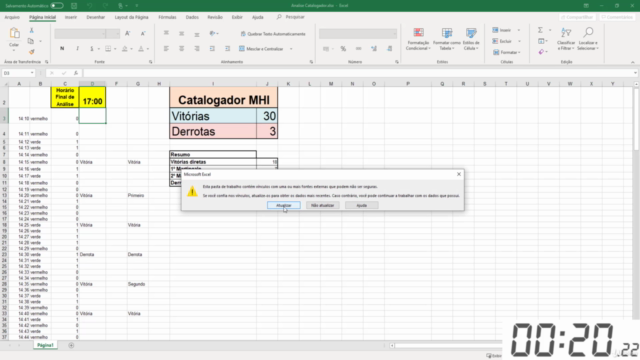Toggle bold formatting with the N icon

[62, 49]
